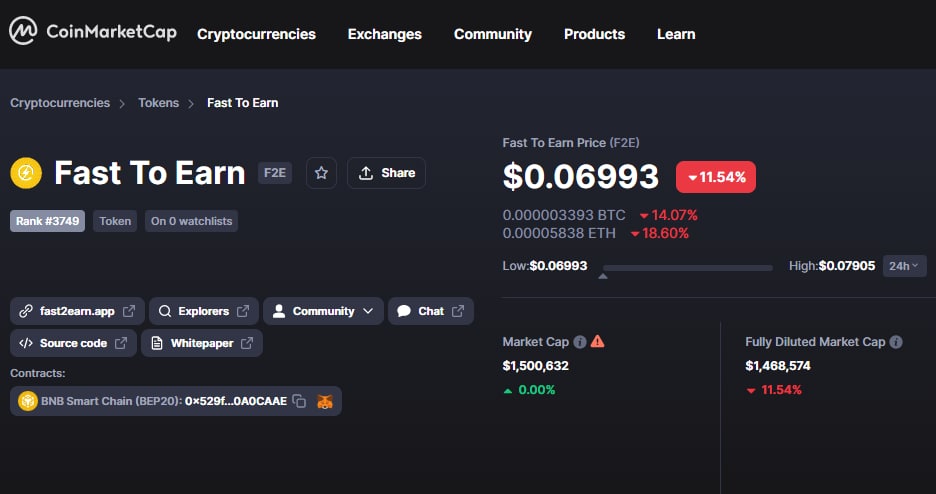Viewport: 936px width, 494px height.
Task: Go to Tokens breadcrumb
Action: point(159,103)
